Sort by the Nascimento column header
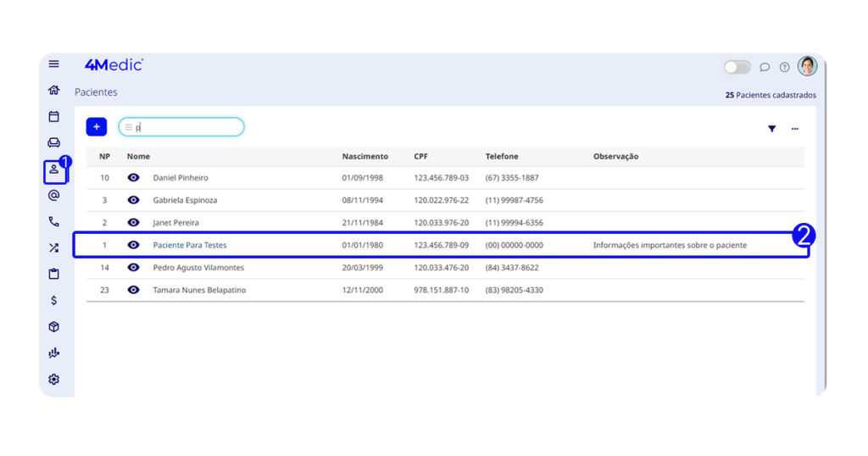The width and height of the screenshot is (868, 456). click(364, 157)
